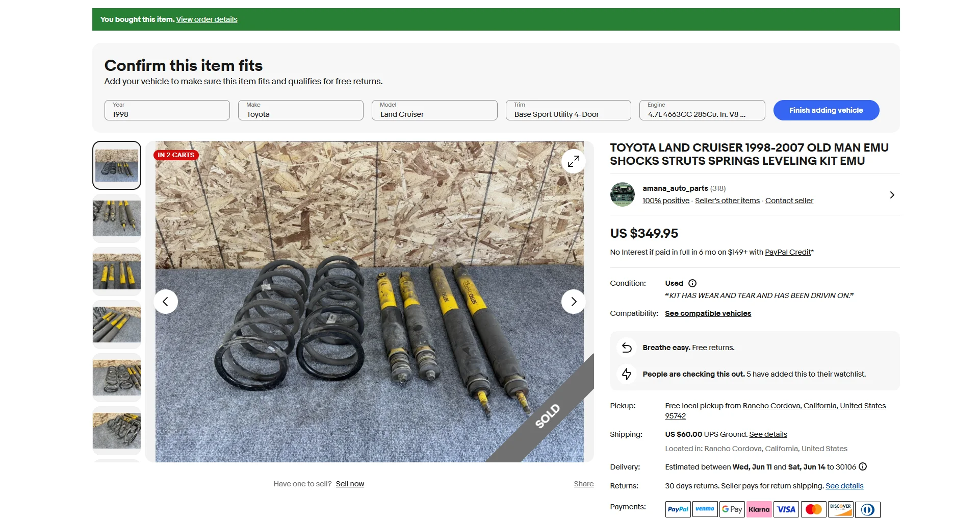
Task: Click the 100% positive feedback link
Action: click(x=666, y=201)
